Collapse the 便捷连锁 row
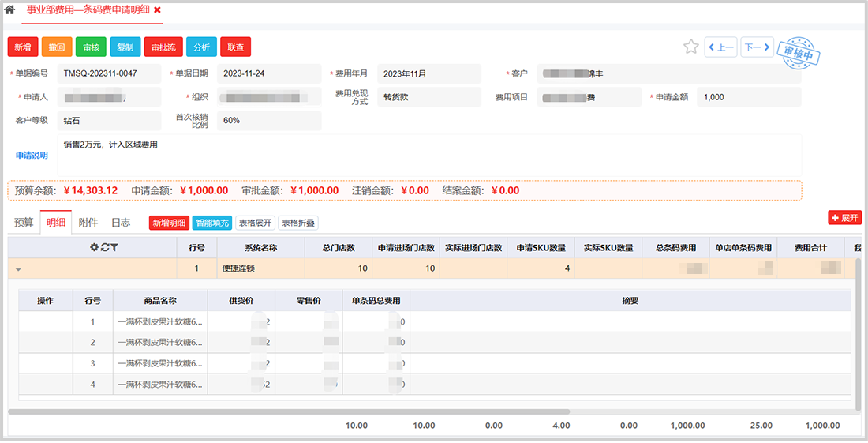 [18, 269]
